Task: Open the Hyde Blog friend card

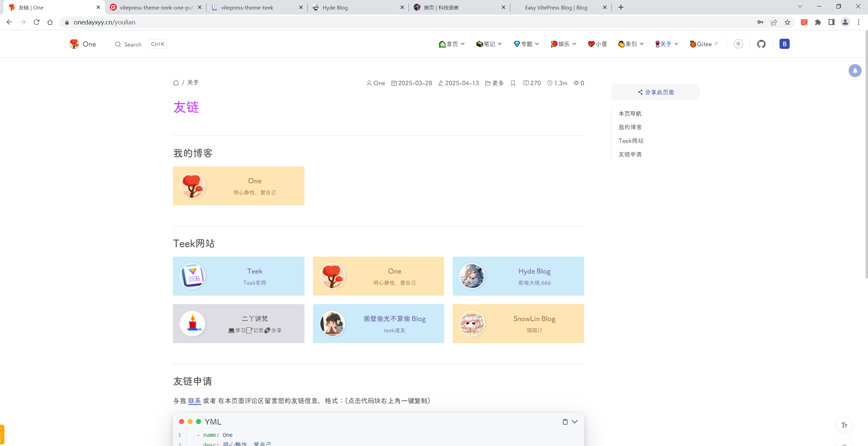Action: 518,276
